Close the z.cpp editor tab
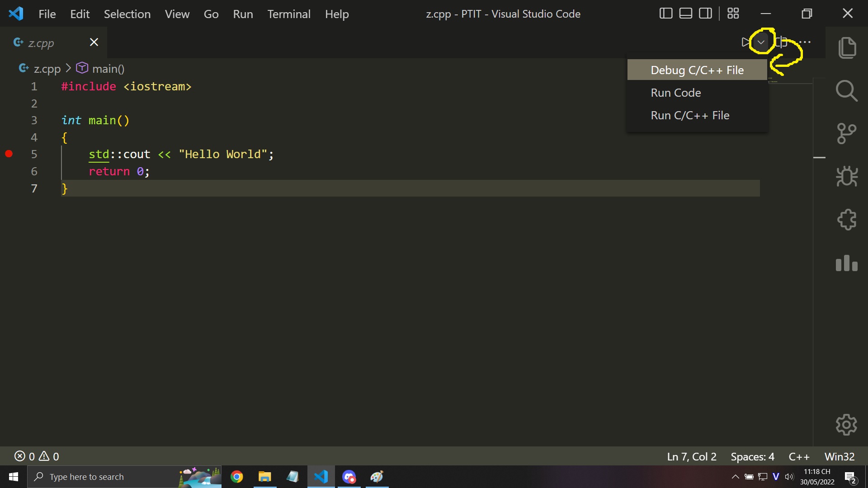Screen dimensions: 868x488 pos(94,42)
